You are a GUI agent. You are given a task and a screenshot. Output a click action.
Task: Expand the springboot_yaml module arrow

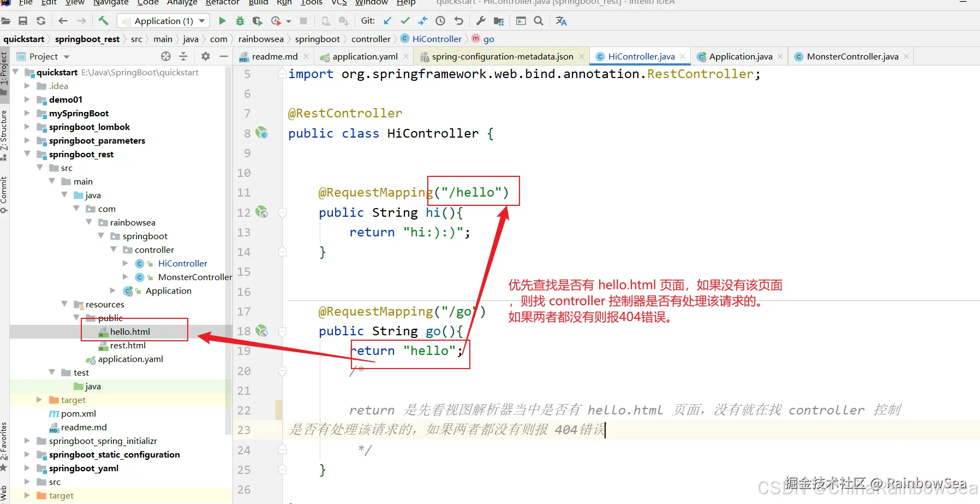point(27,468)
